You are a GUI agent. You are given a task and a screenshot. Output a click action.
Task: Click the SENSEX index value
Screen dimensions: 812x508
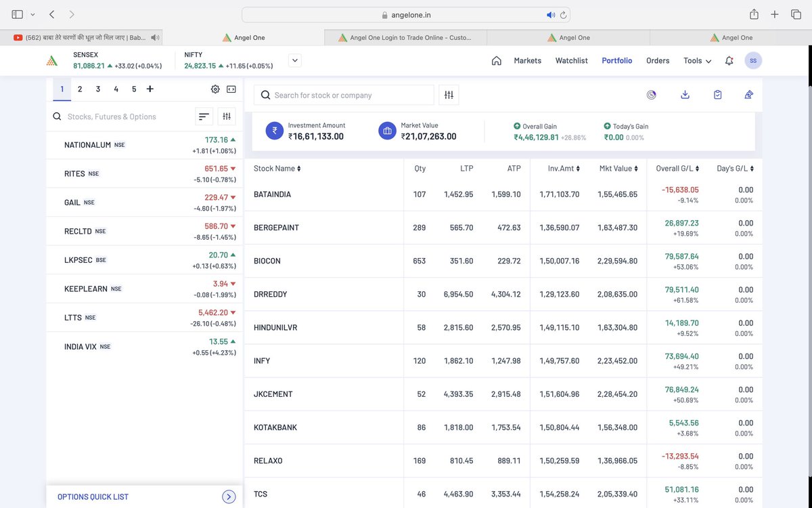89,66
